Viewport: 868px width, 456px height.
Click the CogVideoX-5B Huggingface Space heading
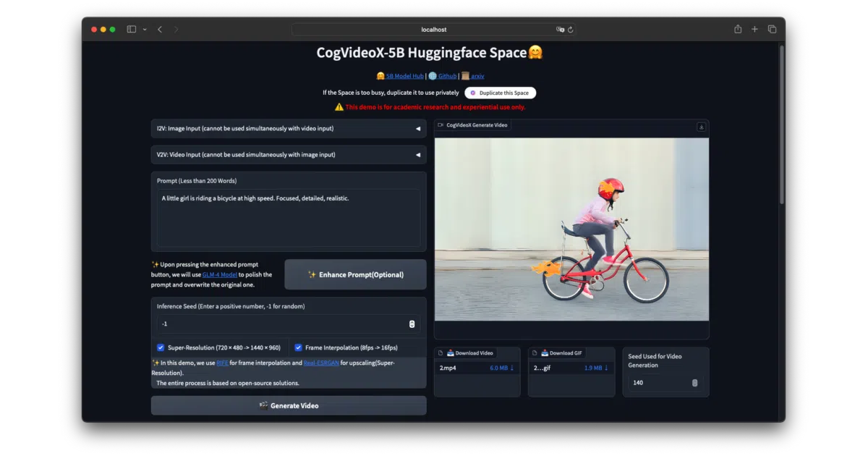pos(430,53)
